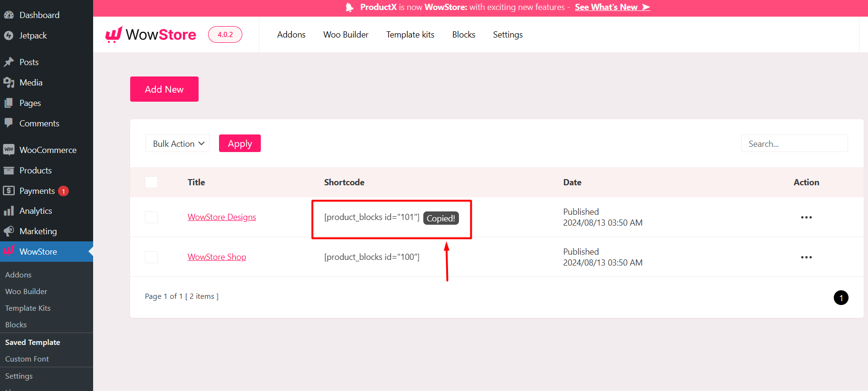Open Blocks in top navigation
The image size is (868, 391).
pyautogui.click(x=464, y=35)
